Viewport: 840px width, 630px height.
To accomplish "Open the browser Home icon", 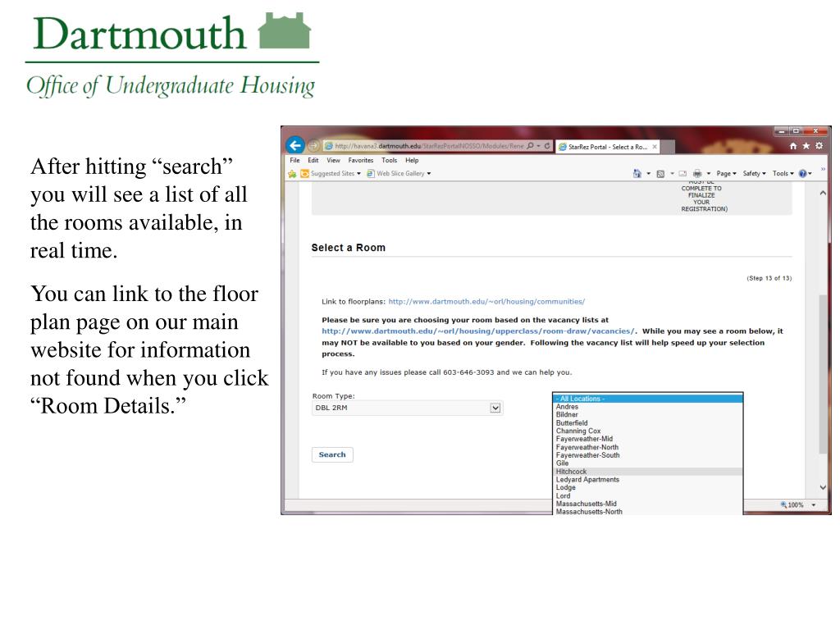I will [793, 146].
